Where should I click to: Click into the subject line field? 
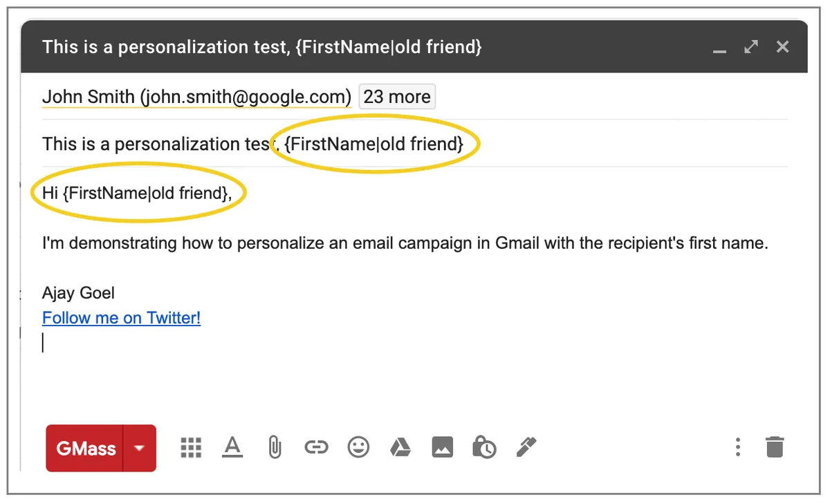coord(415,144)
